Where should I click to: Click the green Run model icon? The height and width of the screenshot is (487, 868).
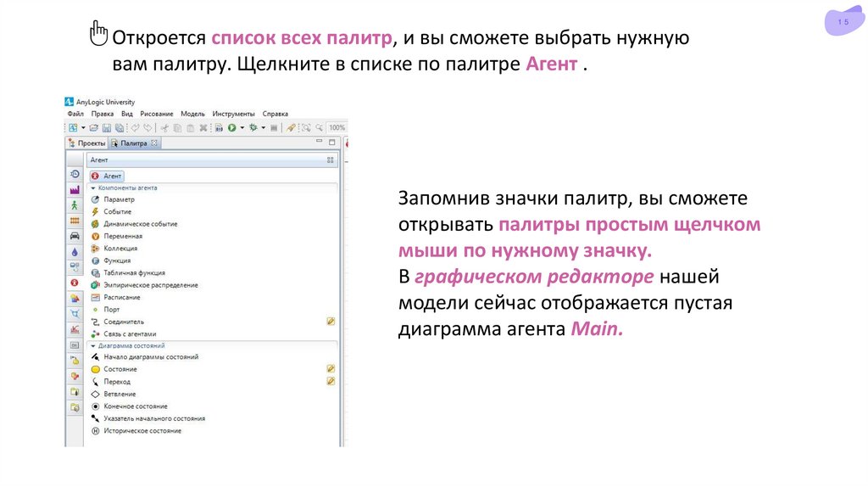click(x=232, y=127)
